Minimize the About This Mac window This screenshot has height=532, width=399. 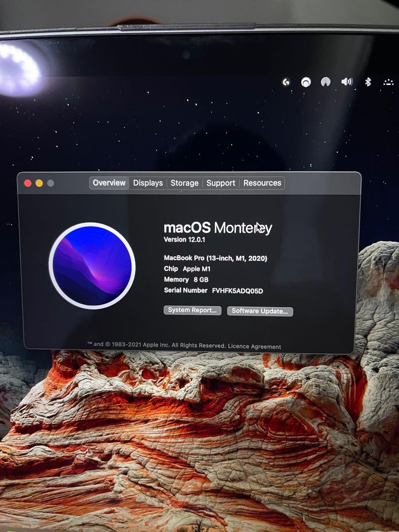39,182
